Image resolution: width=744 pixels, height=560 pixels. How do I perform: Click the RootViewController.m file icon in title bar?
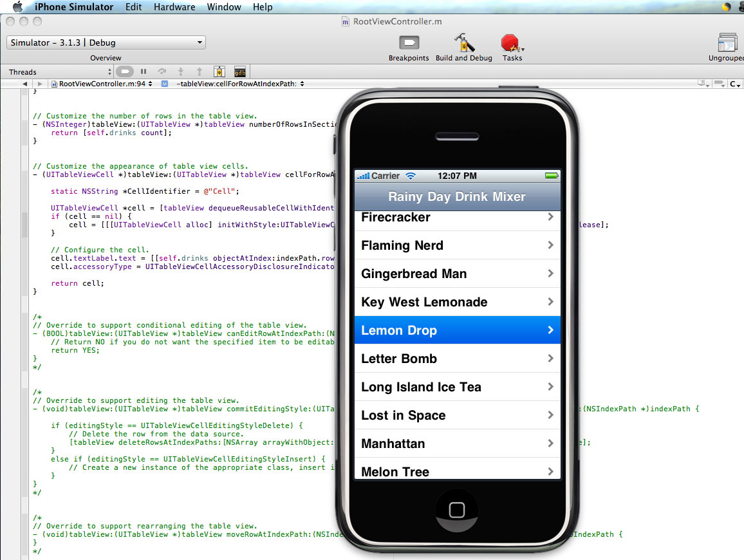(346, 21)
